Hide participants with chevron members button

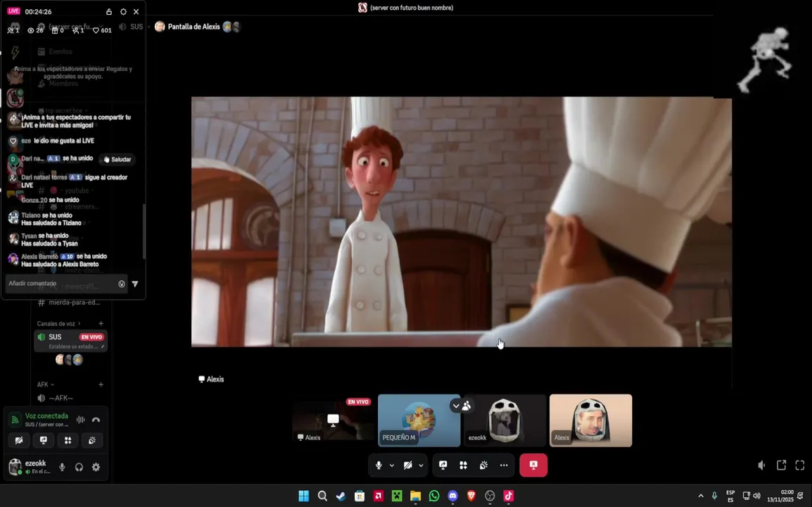[x=462, y=406]
